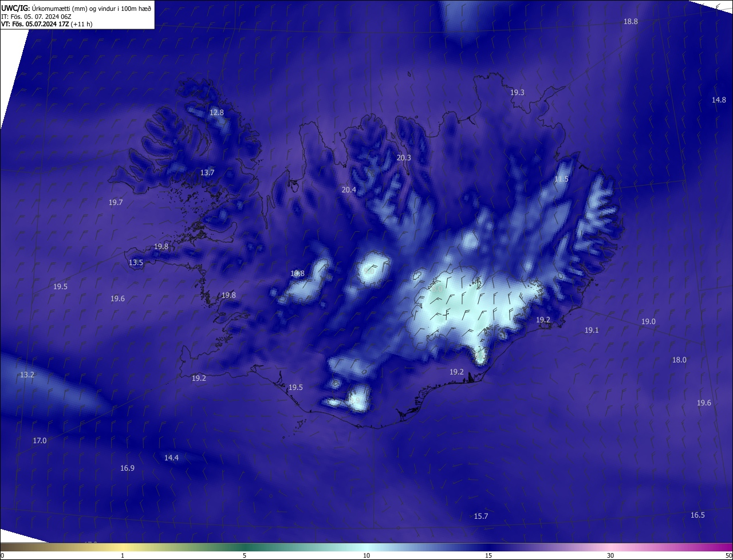The width and height of the screenshot is (733, 560).
Task: Click the 11.5 value on the map
Action: click(x=561, y=179)
